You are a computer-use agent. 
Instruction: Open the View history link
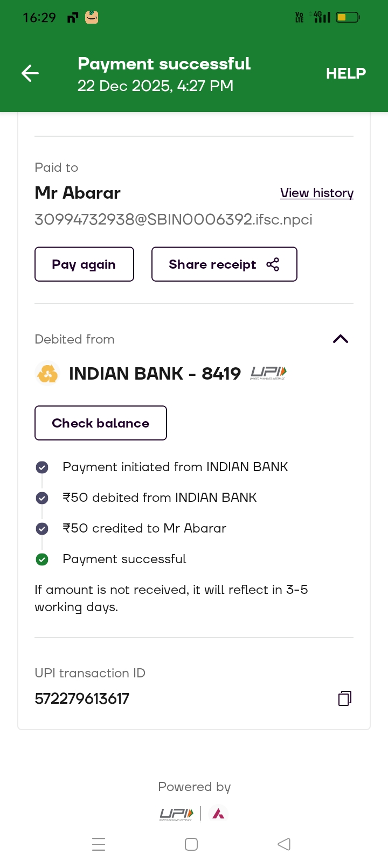click(x=317, y=193)
